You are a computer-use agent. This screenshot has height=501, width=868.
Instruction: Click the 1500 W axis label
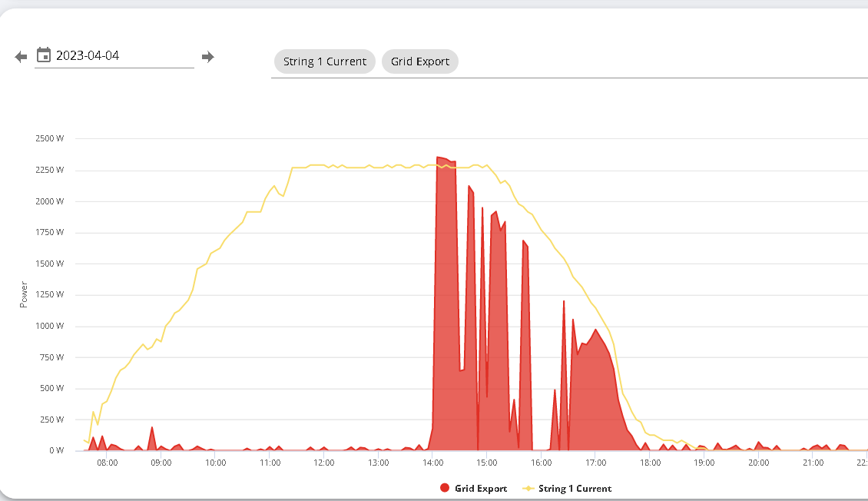pos(50,264)
